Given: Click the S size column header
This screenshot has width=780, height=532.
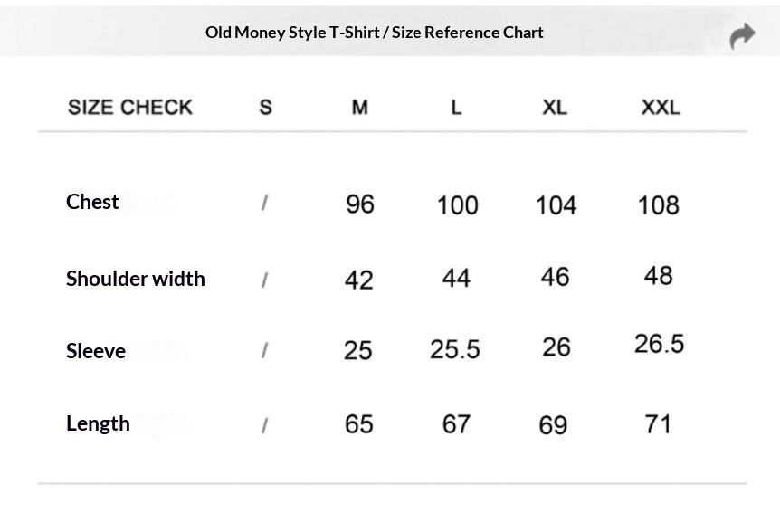Looking at the screenshot, I should 265,108.
